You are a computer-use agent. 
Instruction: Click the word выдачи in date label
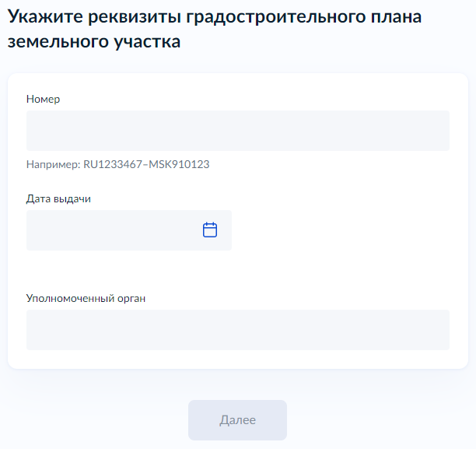[x=72, y=199]
